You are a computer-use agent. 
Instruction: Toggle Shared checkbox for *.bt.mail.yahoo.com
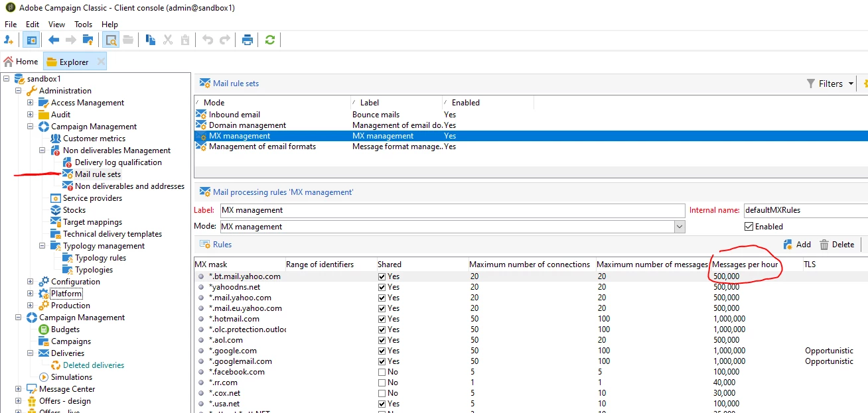(382, 276)
